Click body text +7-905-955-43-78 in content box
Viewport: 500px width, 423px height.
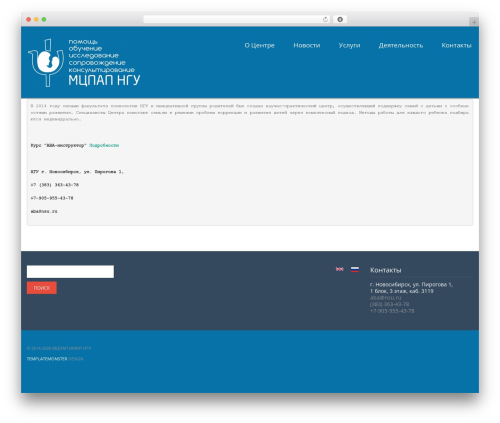[x=52, y=198]
